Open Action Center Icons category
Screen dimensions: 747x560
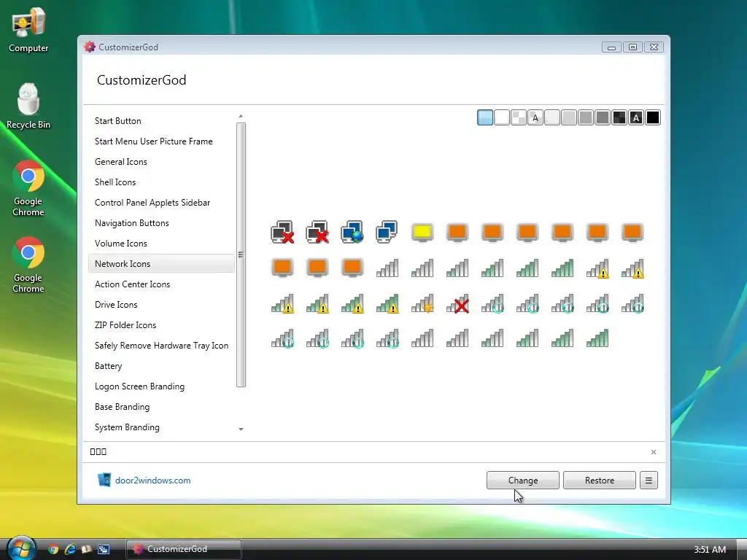(161, 284)
